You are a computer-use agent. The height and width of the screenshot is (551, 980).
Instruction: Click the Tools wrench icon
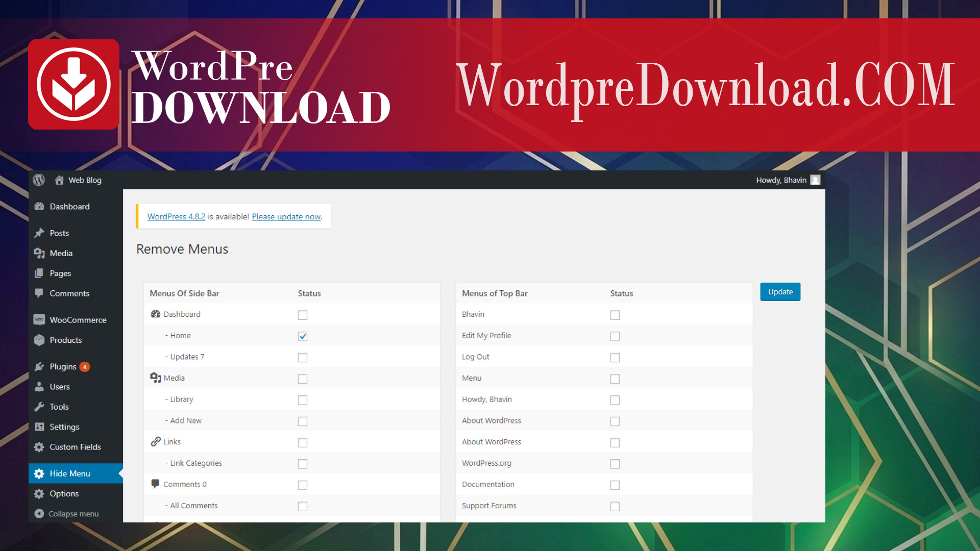tap(39, 407)
